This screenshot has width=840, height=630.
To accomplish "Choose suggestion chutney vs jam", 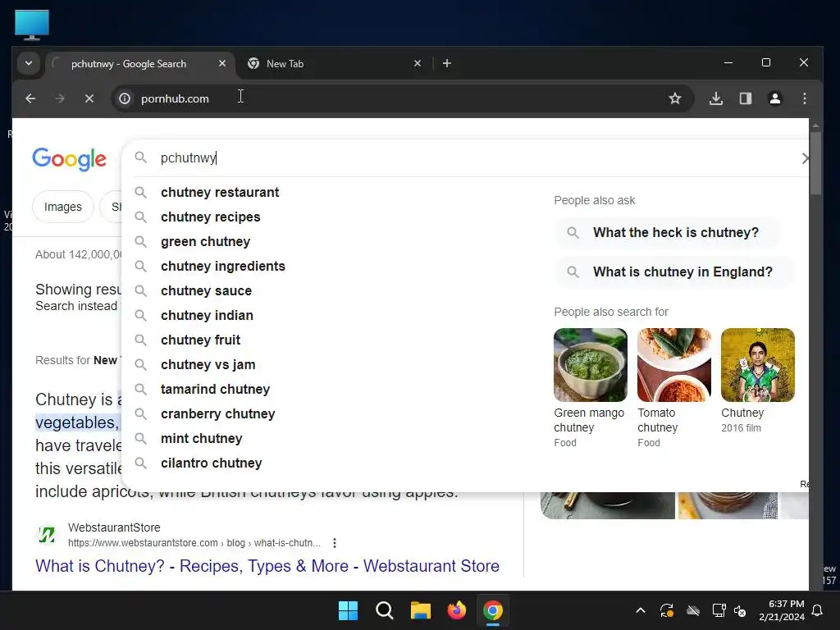I will click(208, 365).
